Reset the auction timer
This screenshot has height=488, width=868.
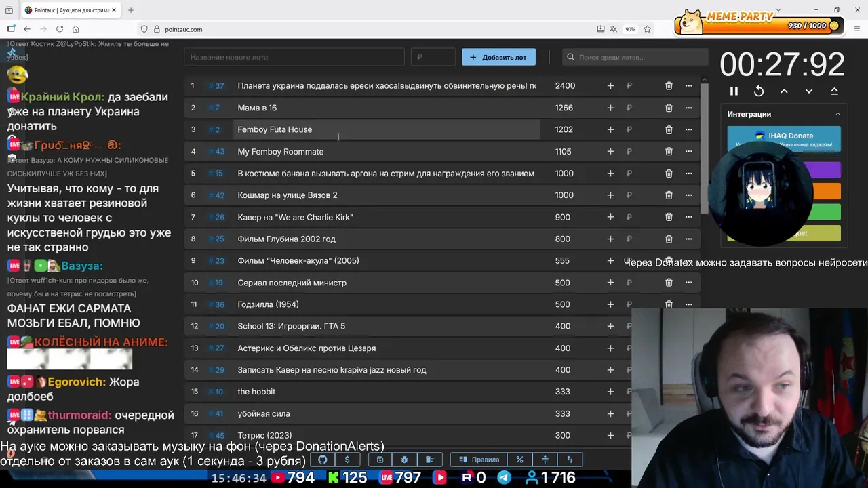point(759,91)
